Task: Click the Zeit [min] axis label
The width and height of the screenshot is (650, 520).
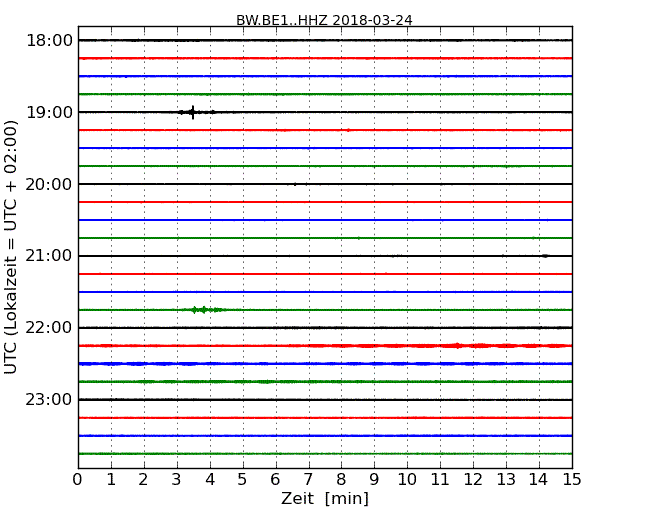Action: pyautogui.click(x=325, y=498)
